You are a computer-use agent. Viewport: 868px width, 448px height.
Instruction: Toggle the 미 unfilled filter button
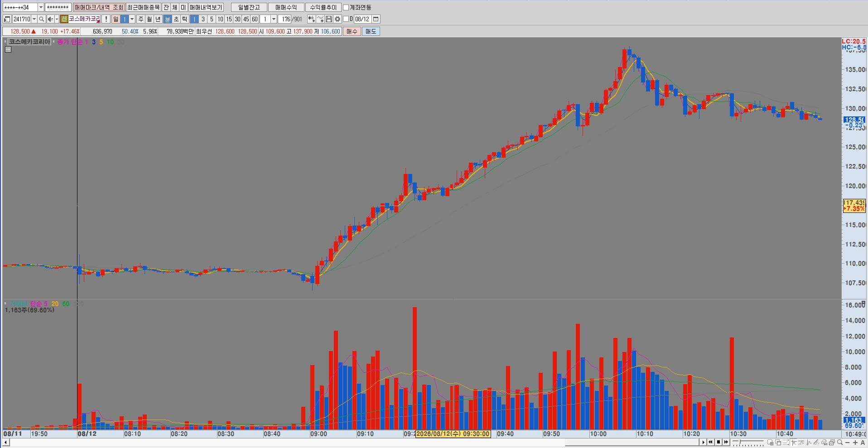coord(183,7)
